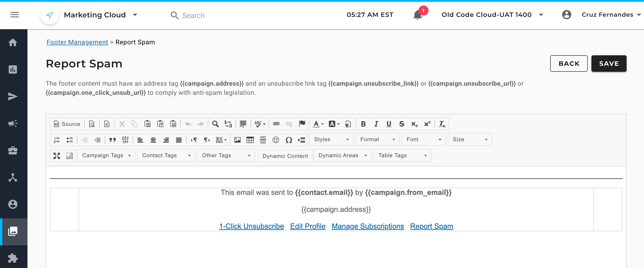Viewport: 644px width, 268px height.
Task: Toggle bold formatting
Action: click(x=363, y=124)
